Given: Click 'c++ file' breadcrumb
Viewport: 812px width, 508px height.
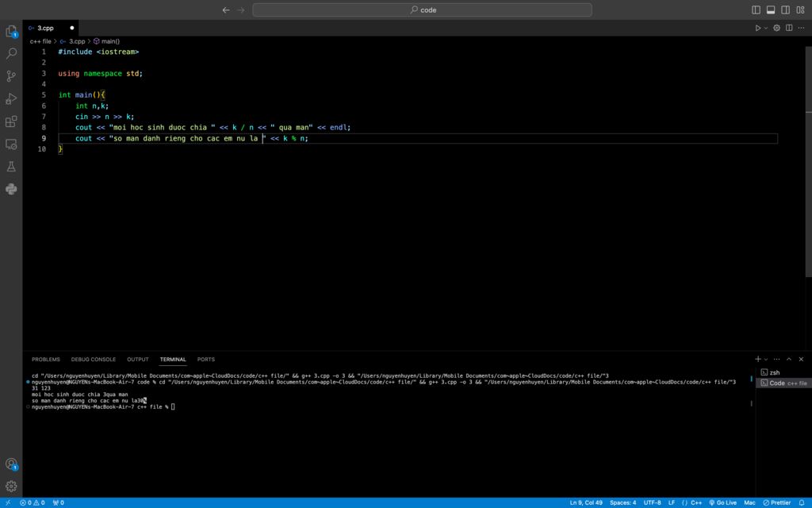Looking at the screenshot, I should (40, 41).
